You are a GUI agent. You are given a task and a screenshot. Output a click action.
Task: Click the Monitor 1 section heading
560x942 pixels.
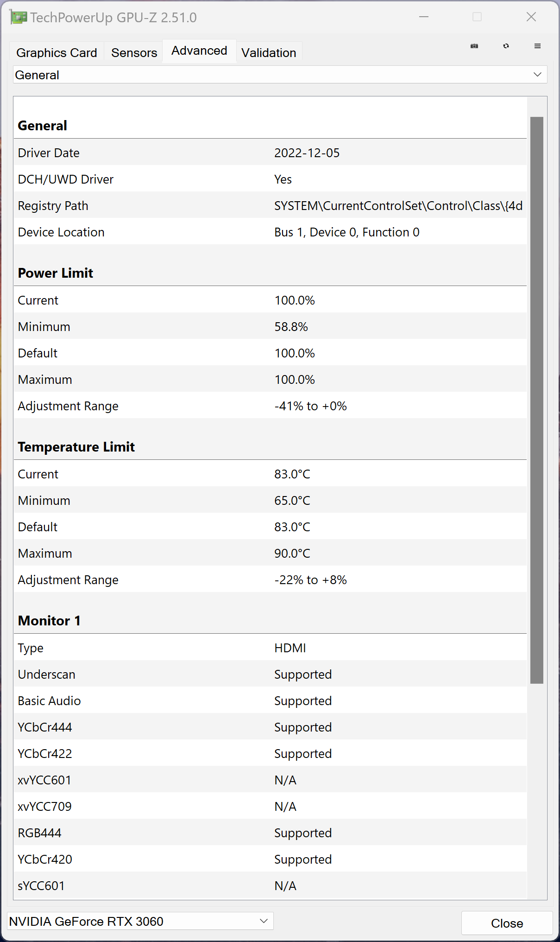tap(49, 621)
